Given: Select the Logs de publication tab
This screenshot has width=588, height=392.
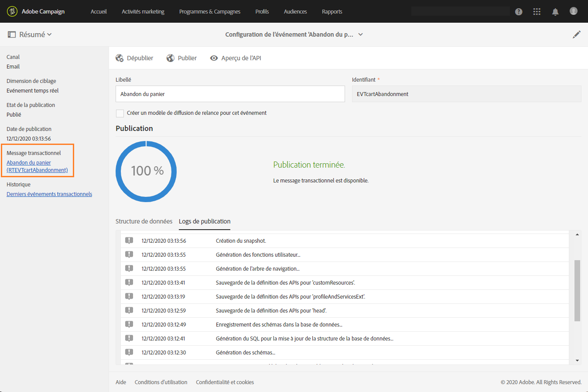Looking at the screenshot, I should click(x=205, y=221).
